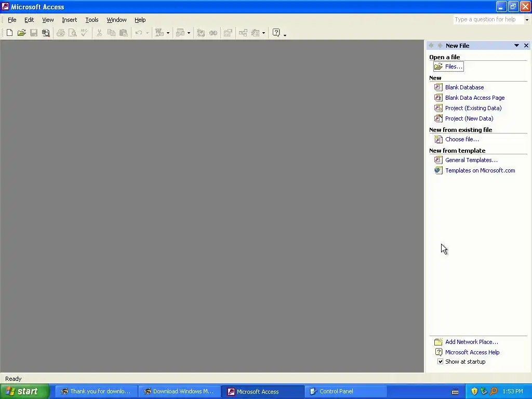The width and height of the screenshot is (532, 399).
Task: Click the Relationships toolbar icon
Action: tap(243, 33)
